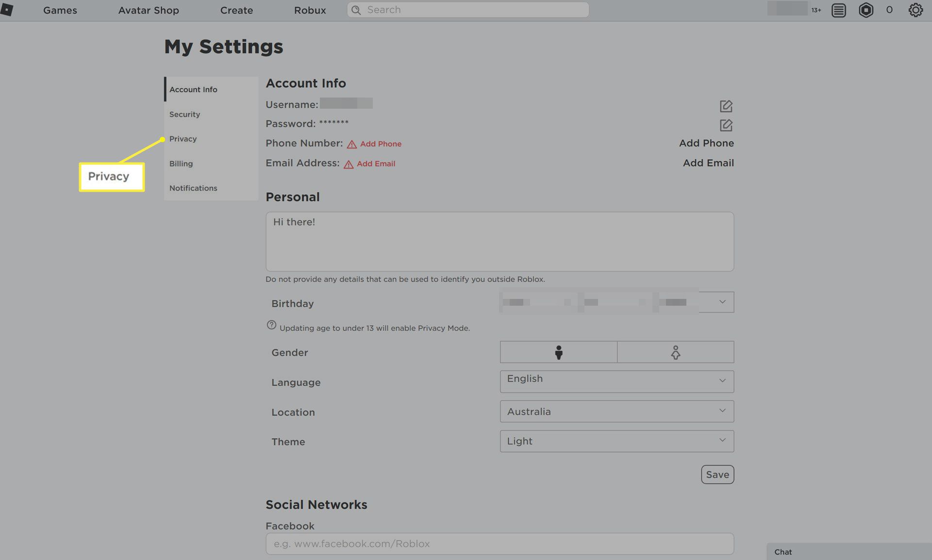Open the Robux hexagon icon
The image size is (932, 560).
[x=865, y=10]
